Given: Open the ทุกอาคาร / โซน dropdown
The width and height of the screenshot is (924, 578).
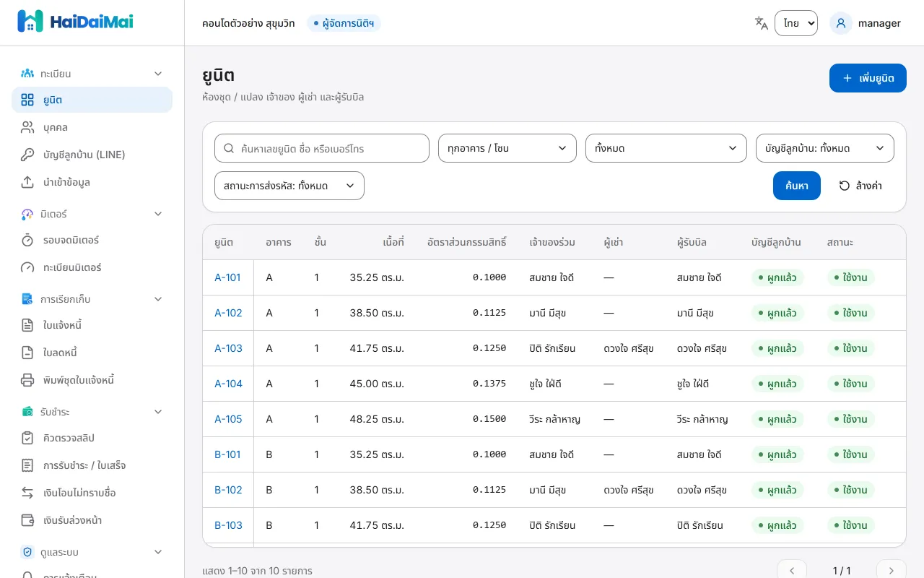Looking at the screenshot, I should point(507,148).
